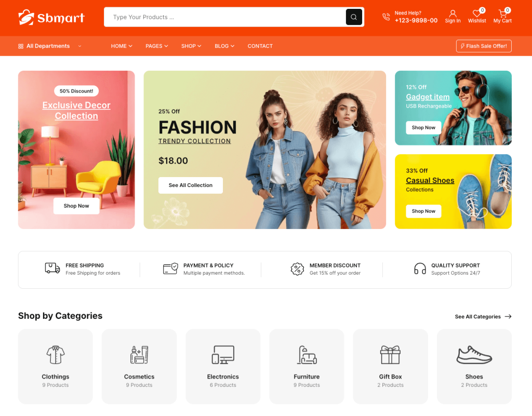
Task: Open the My Cart icon
Action: [x=502, y=14]
